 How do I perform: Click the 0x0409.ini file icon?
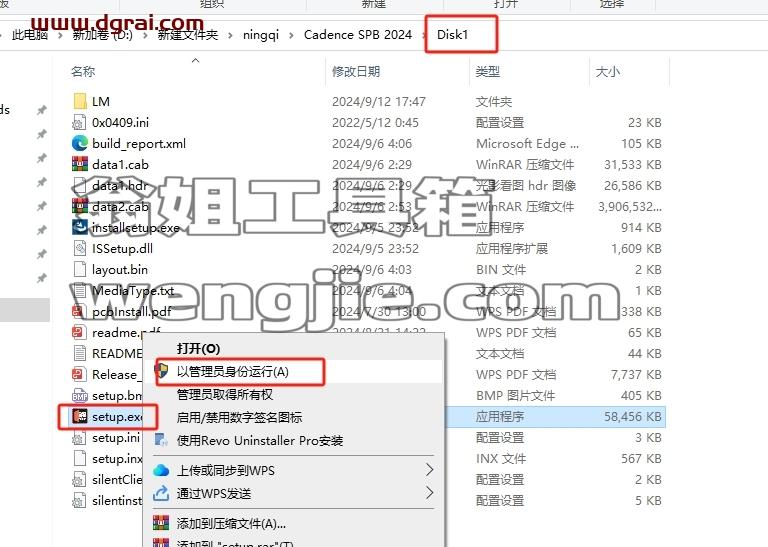(79, 122)
